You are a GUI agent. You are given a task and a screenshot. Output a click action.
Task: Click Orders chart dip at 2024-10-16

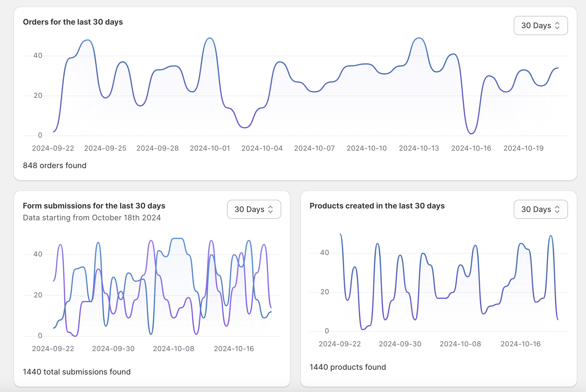[471, 133]
